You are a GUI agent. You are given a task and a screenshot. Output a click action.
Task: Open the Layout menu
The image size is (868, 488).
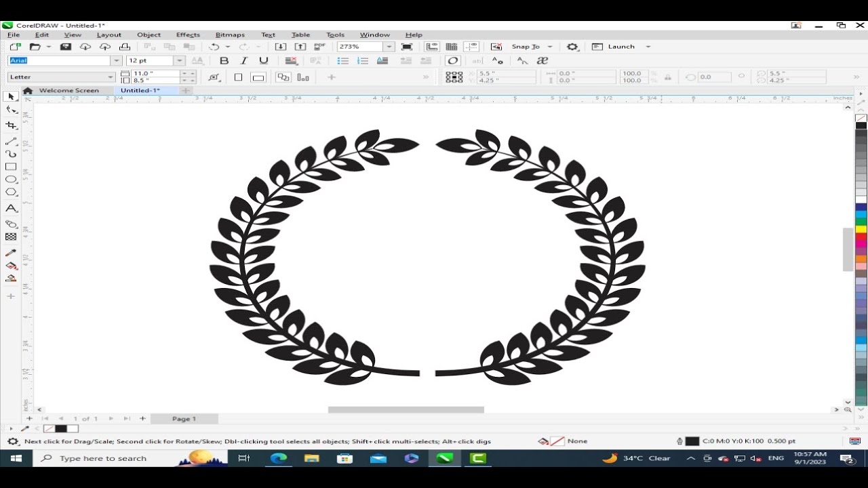pyautogui.click(x=108, y=35)
